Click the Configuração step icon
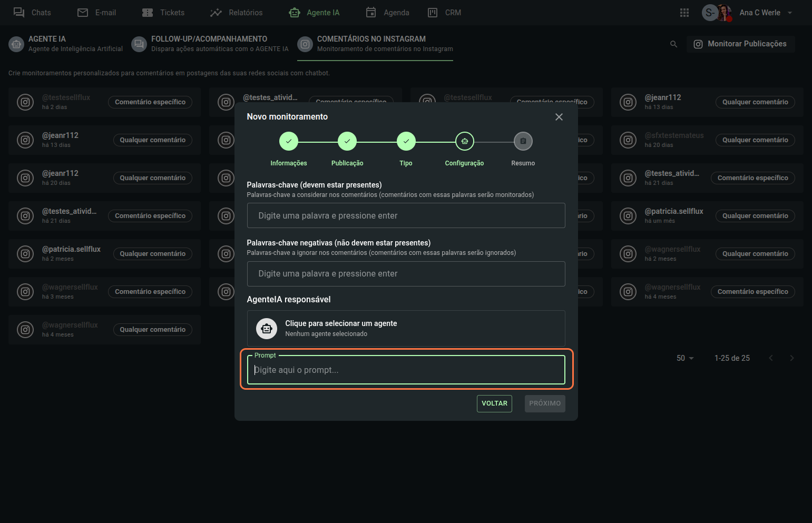812x523 pixels. tap(464, 141)
